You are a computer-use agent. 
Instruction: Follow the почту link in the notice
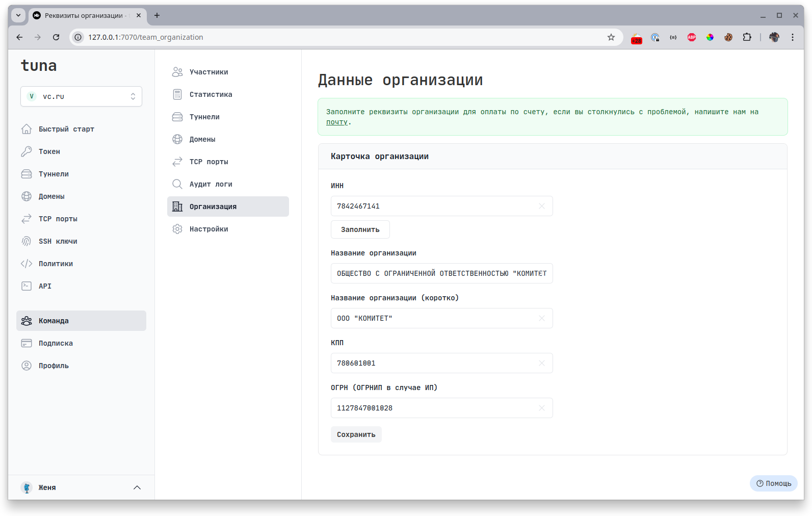[336, 122]
